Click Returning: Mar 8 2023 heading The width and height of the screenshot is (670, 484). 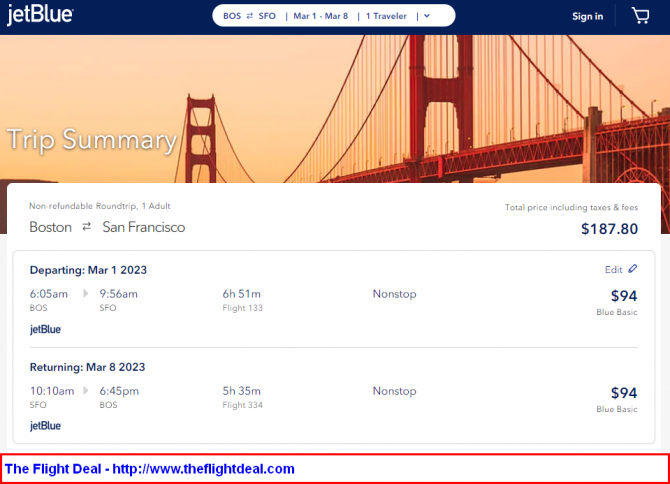[x=87, y=367]
